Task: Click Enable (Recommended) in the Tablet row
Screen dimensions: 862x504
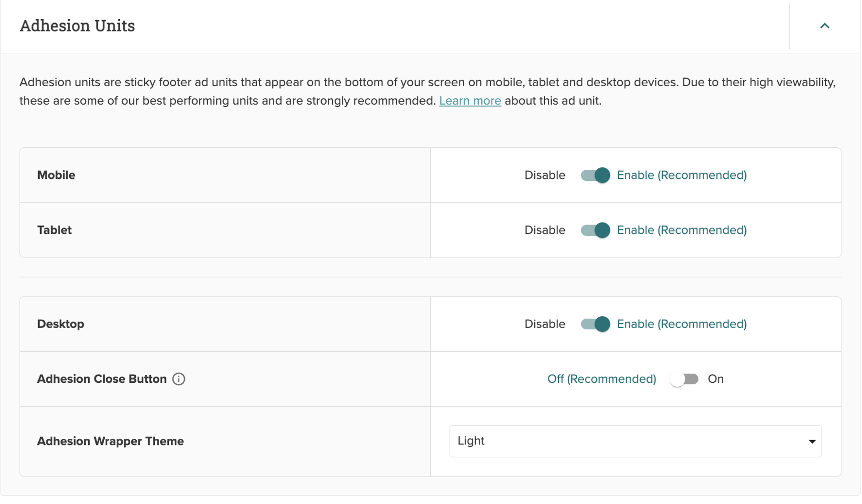Action: tap(682, 230)
